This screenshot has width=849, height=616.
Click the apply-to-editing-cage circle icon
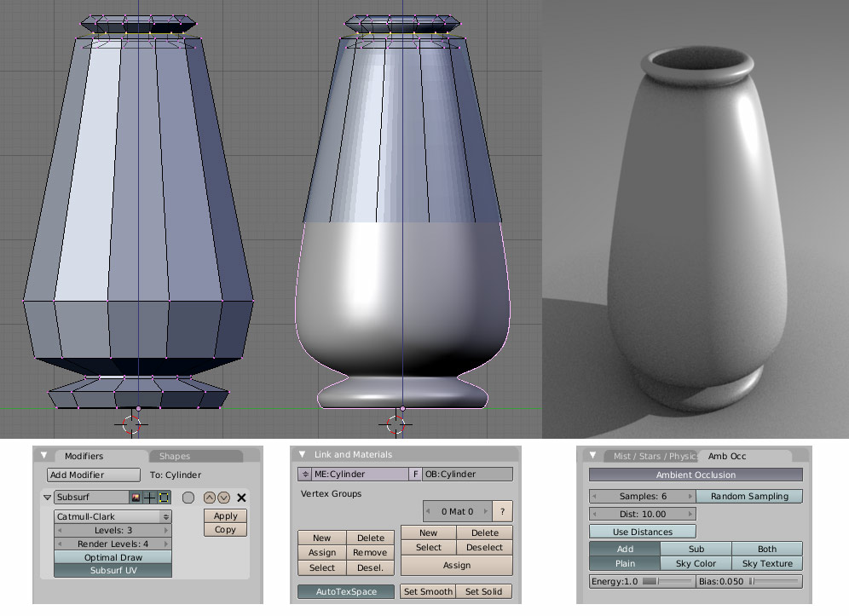pos(188,498)
